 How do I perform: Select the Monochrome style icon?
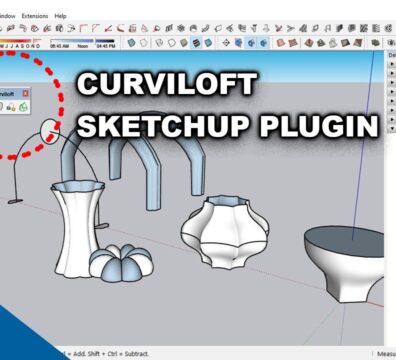(x=208, y=43)
